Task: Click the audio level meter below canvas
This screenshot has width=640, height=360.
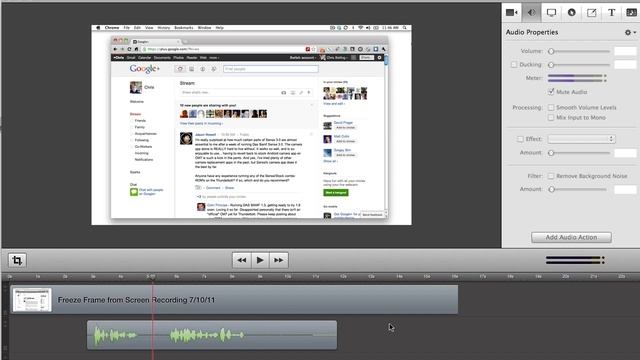Action: (575, 260)
